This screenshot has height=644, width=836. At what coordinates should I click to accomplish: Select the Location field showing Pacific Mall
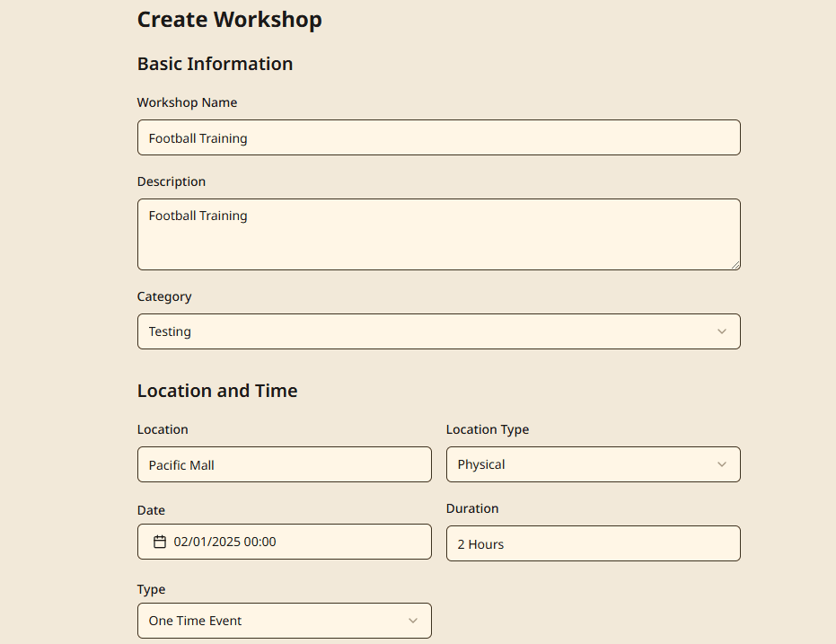coord(284,464)
